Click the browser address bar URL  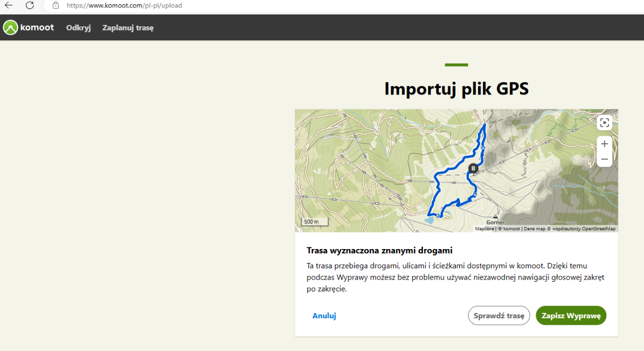tap(124, 5)
